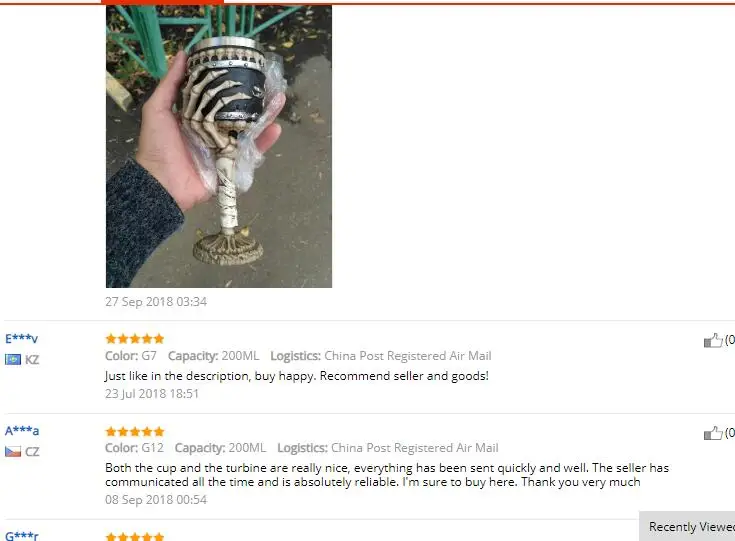Click the Kazakhstan flag icon
Viewport: 735px width, 541px height.
(x=13, y=360)
